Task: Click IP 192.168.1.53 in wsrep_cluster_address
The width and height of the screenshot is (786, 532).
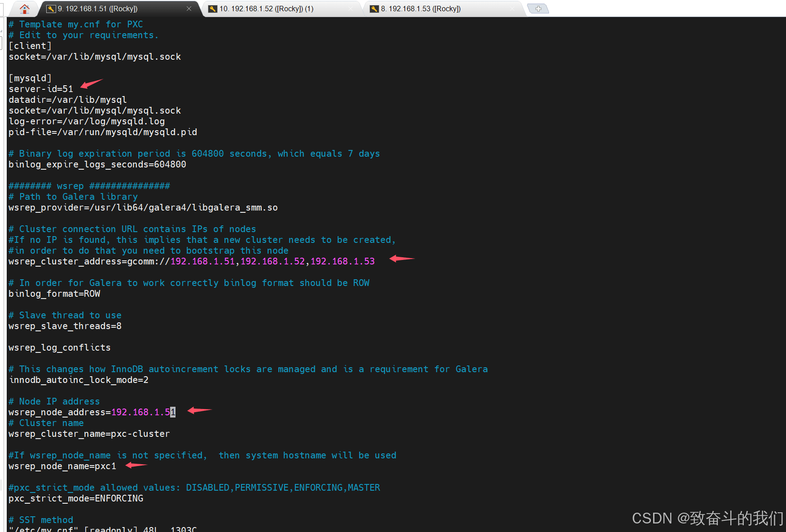Action: tap(343, 261)
